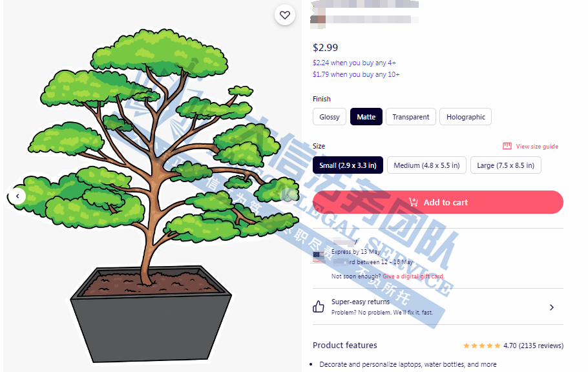Image resolution: width=588 pixels, height=372 pixels.
Task: Click the US flag shipping icon
Action: tap(319, 257)
